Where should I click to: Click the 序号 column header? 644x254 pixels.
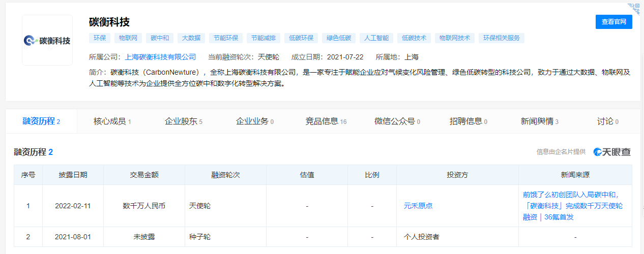[x=28, y=175]
